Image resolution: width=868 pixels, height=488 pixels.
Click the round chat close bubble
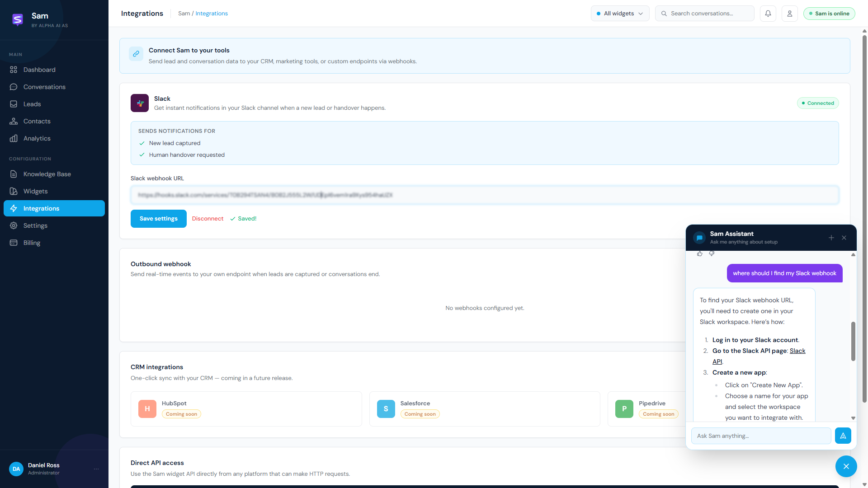pos(846,466)
